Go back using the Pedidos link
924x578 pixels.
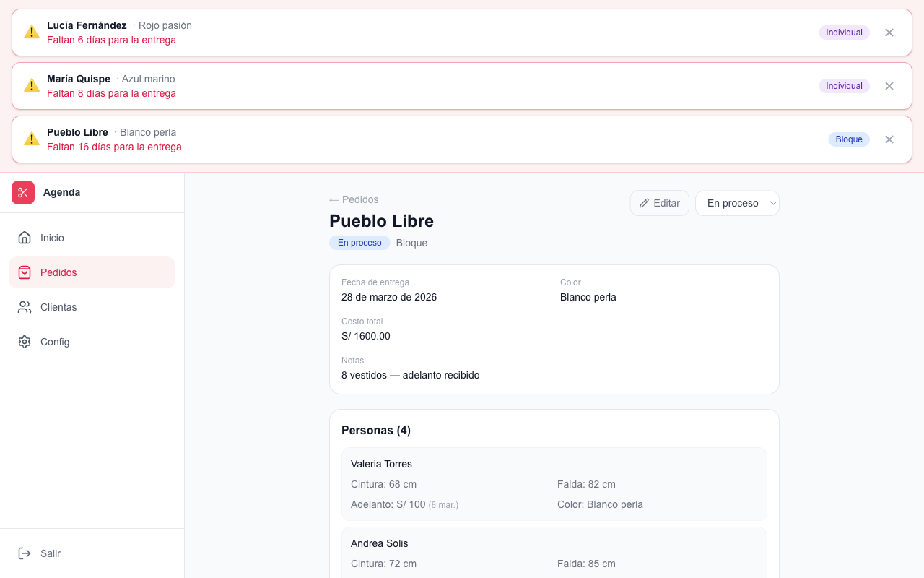(353, 199)
